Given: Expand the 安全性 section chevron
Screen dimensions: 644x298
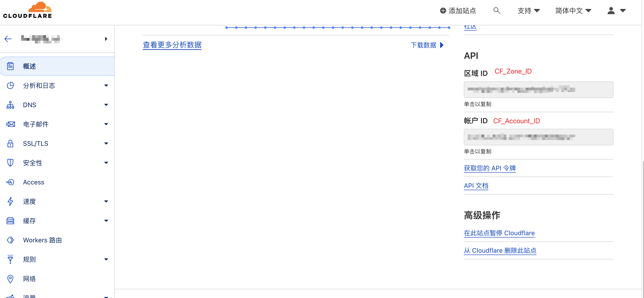Looking at the screenshot, I should [106, 163].
